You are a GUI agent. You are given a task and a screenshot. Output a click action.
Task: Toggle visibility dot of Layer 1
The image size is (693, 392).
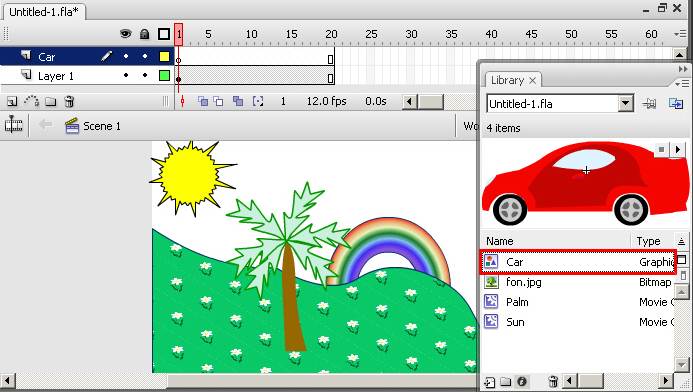pyautogui.click(x=126, y=76)
